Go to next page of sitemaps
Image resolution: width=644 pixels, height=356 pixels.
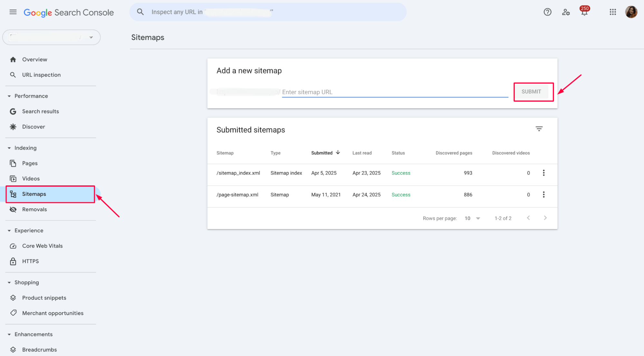click(x=545, y=218)
